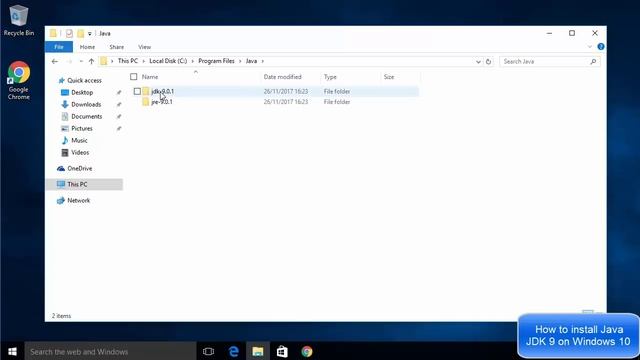Open the File menu tab
Image resolution: width=640 pixels, height=360 pixels.
[x=59, y=47]
